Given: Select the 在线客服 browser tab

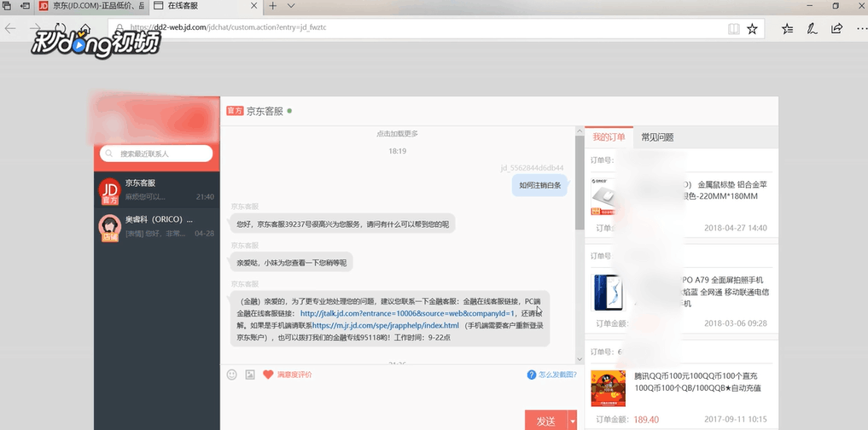Looking at the screenshot, I should click(x=206, y=6).
